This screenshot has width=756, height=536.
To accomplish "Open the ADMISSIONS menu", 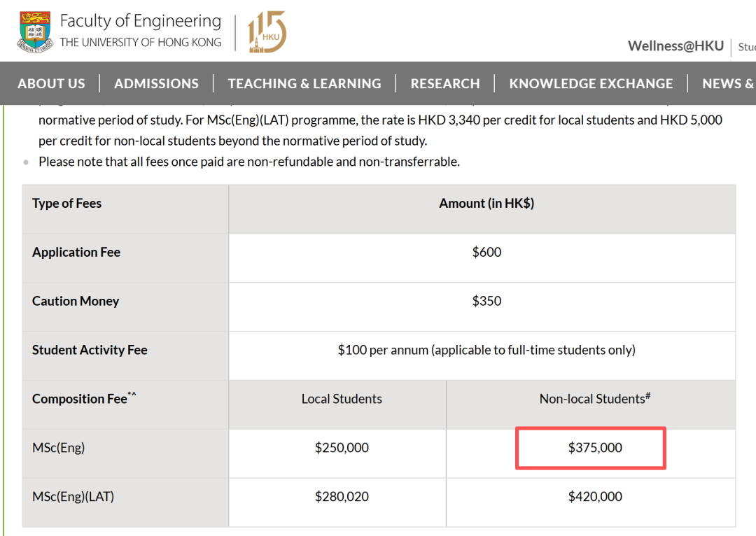I will click(x=156, y=84).
